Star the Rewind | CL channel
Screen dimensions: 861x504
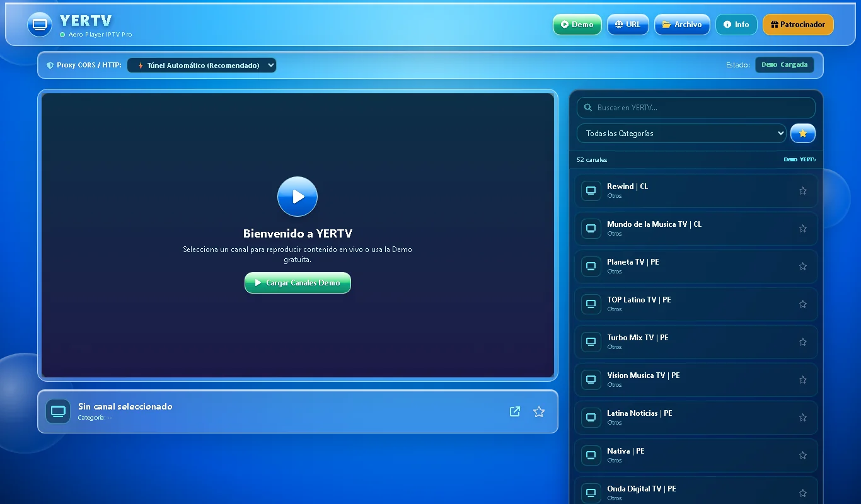pos(803,191)
